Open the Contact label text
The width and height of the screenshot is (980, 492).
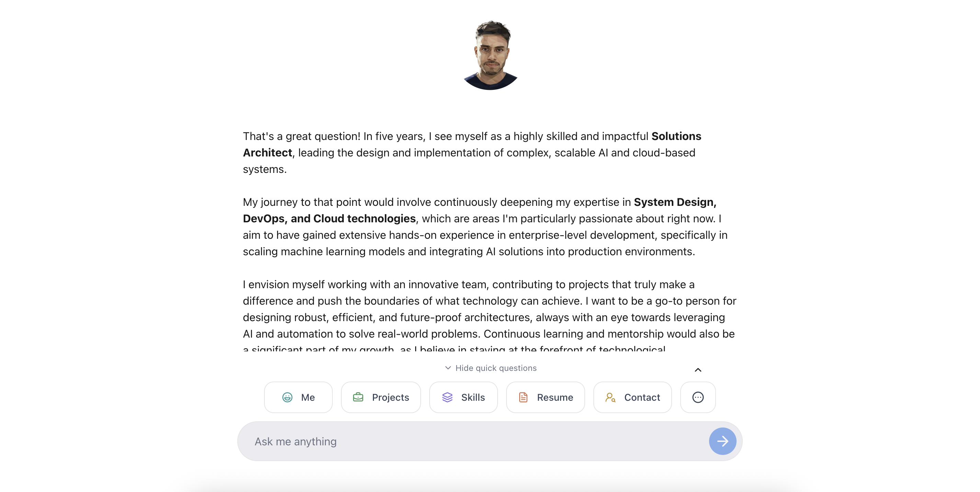[x=642, y=397]
